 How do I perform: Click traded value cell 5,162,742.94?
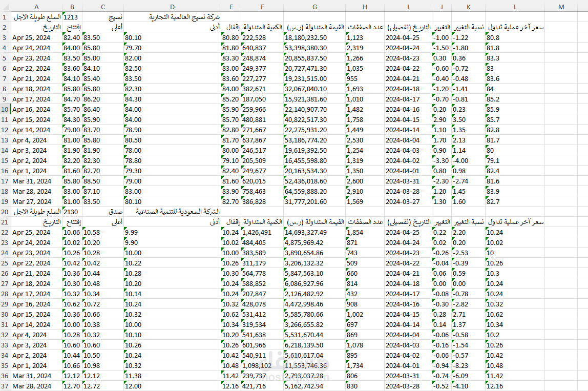(314, 386)
